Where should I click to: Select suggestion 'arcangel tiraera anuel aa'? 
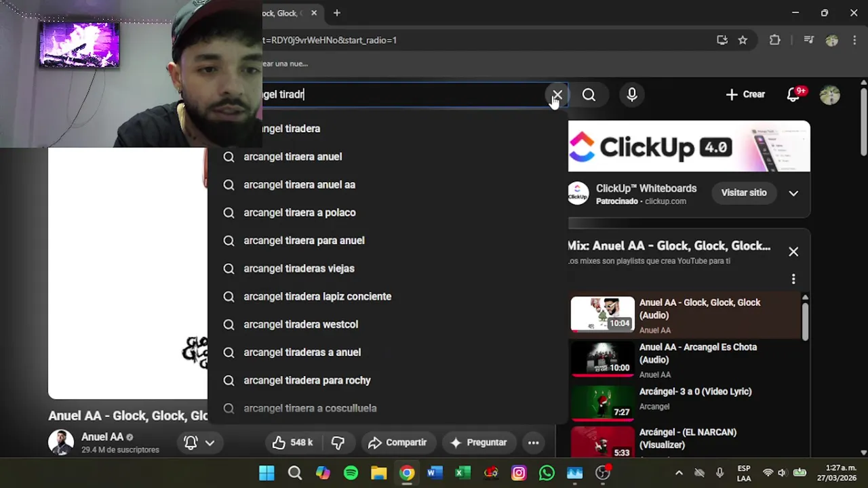(x=387, y=184)
